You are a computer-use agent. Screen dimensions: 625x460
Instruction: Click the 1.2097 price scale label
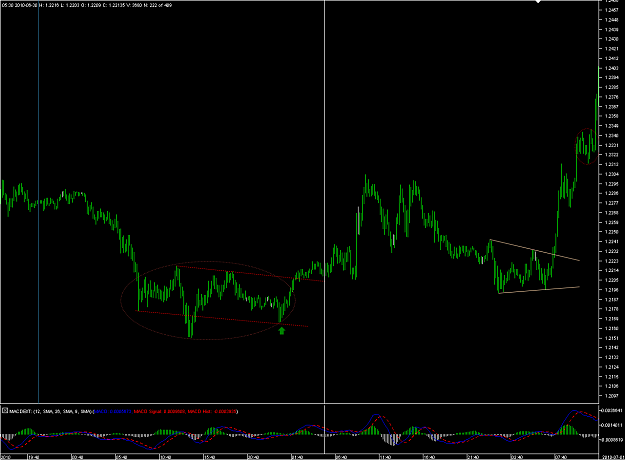click(611, 396)
